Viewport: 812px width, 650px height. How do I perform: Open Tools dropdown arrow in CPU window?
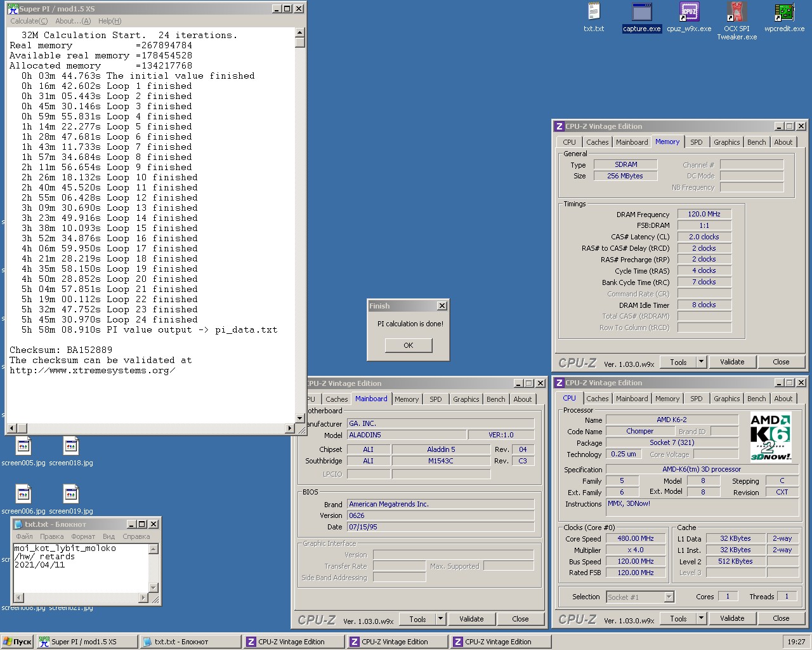(x=701, y=618)
